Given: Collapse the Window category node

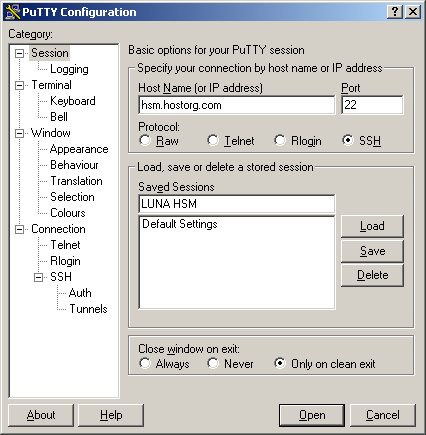Looking at the screenshot, I should pos(20,133).
